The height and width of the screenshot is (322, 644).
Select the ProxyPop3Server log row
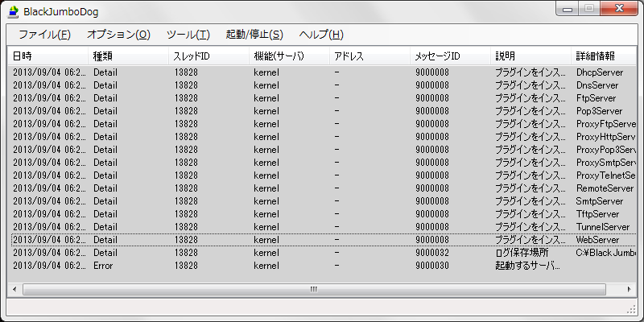[322, 149]
